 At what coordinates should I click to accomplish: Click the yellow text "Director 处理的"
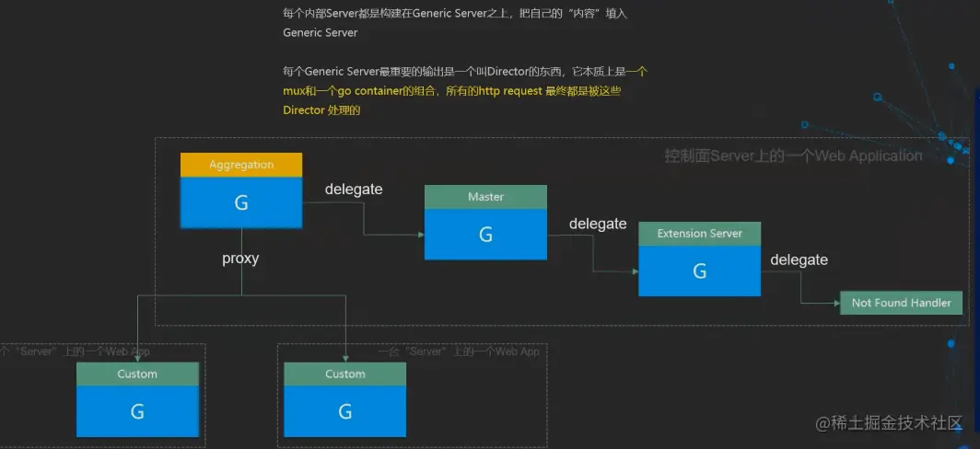pos(321,110)
